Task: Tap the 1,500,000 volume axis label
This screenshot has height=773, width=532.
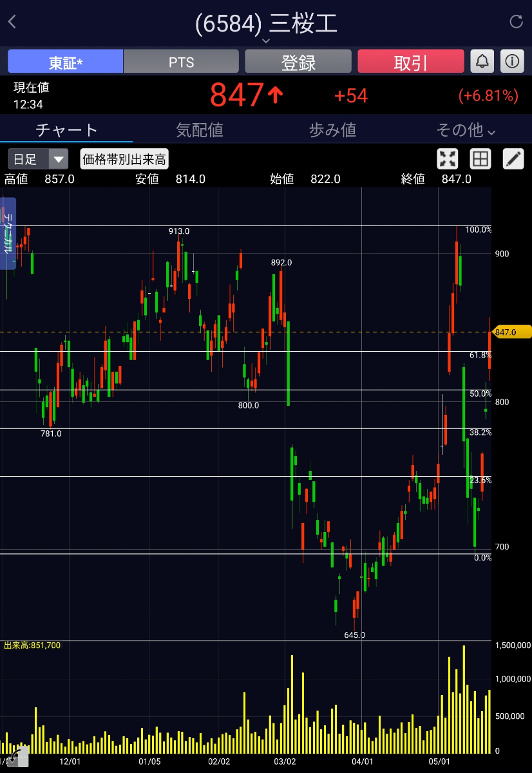Action: click(513, 645)
